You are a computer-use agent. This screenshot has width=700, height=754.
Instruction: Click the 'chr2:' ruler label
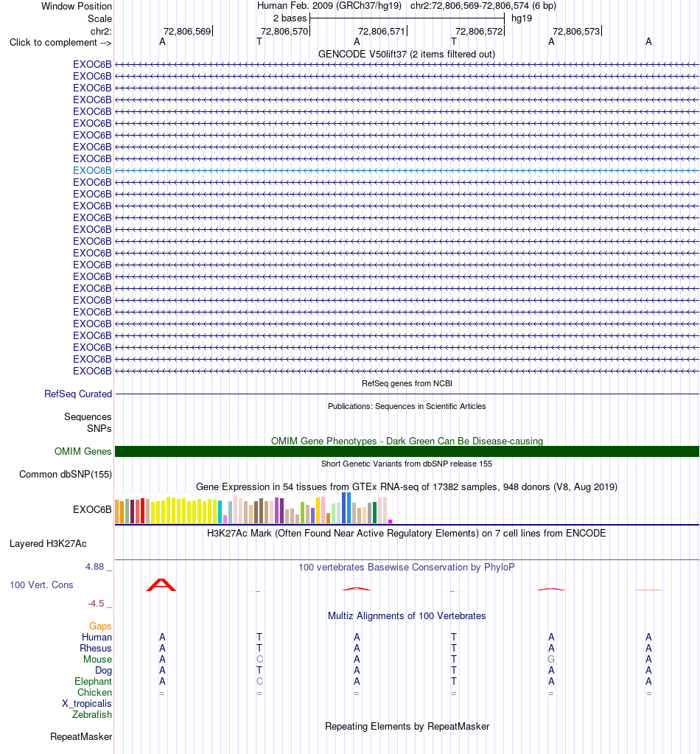(101, 31)
